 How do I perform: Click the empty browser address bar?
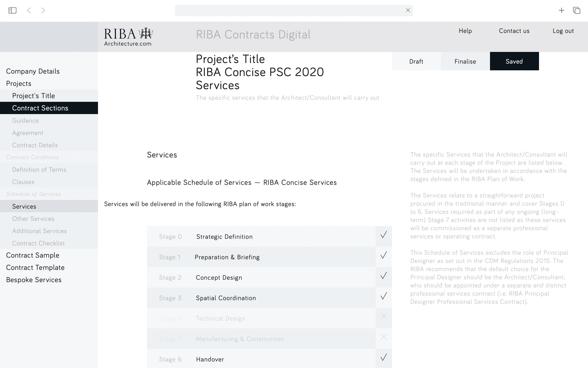294,10
